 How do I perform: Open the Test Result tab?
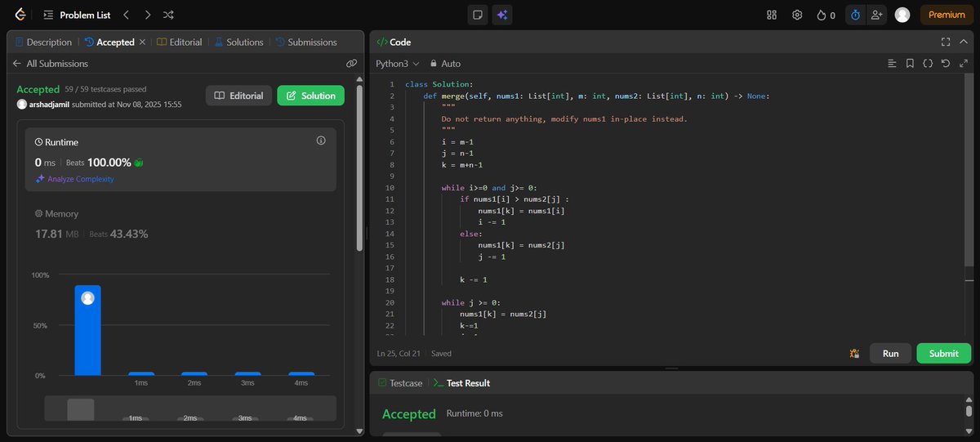(461, 382)
